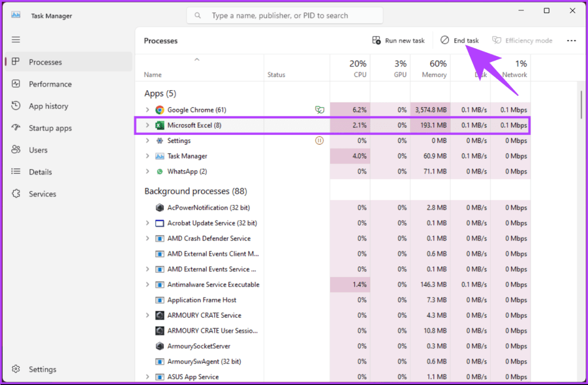Viewport: 588px width, 385px height.
Task: Open Task Manager Settings in sidebar
Action: pyautogui.click(x=69, y=370)
